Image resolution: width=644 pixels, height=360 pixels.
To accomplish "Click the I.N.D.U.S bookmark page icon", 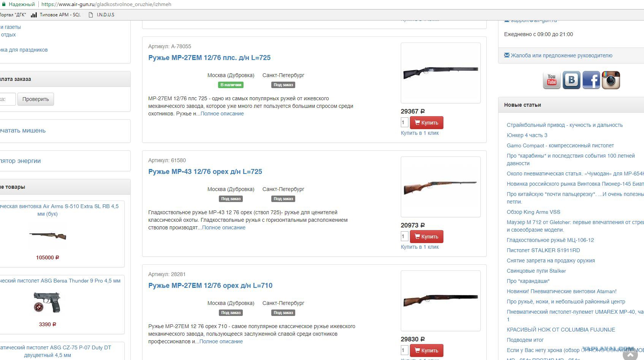I will pos(90,15).
